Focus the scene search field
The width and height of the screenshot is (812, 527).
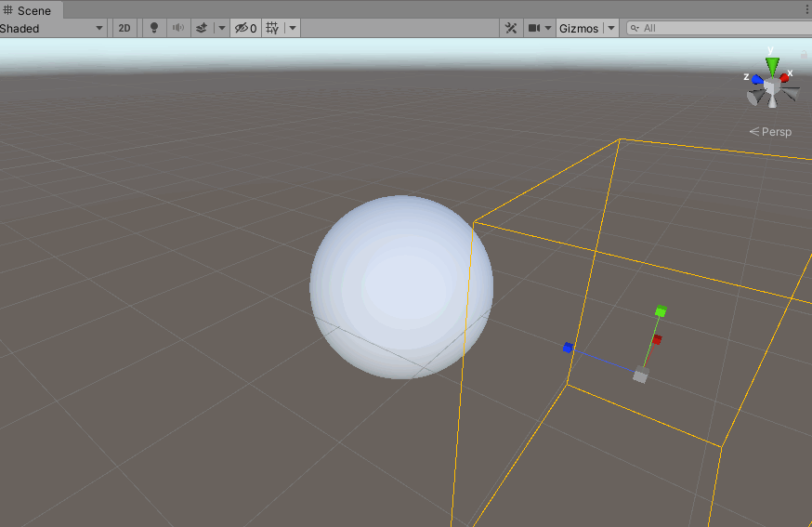pos(720,29)
